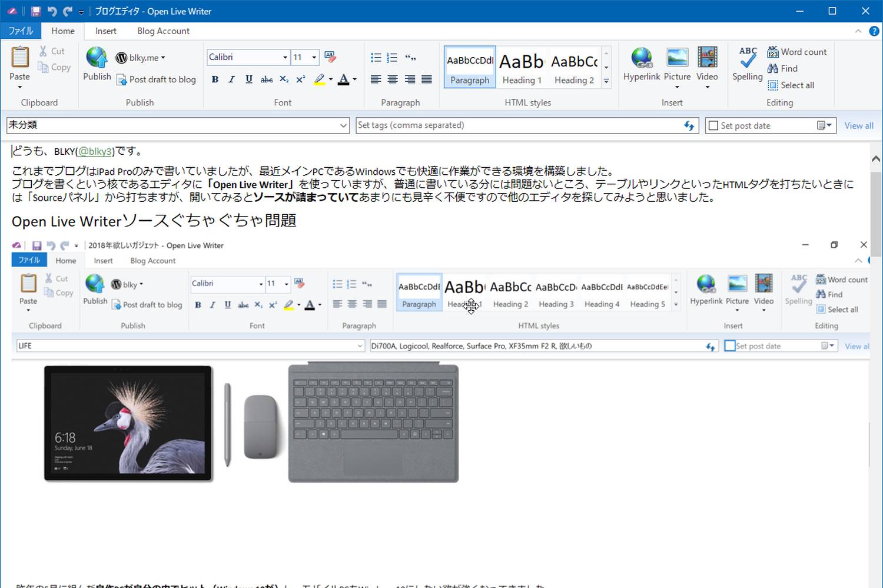Viewport: 883px width, 588px height.
Task: Switch to the Insert tab
Action: pyautogui.click(x=105, y=31)
